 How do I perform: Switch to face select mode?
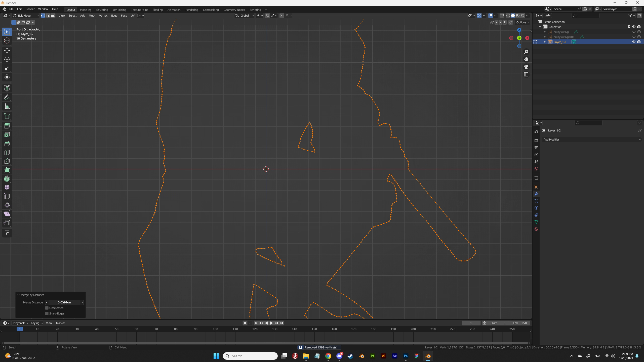click(x=53, y=16)
